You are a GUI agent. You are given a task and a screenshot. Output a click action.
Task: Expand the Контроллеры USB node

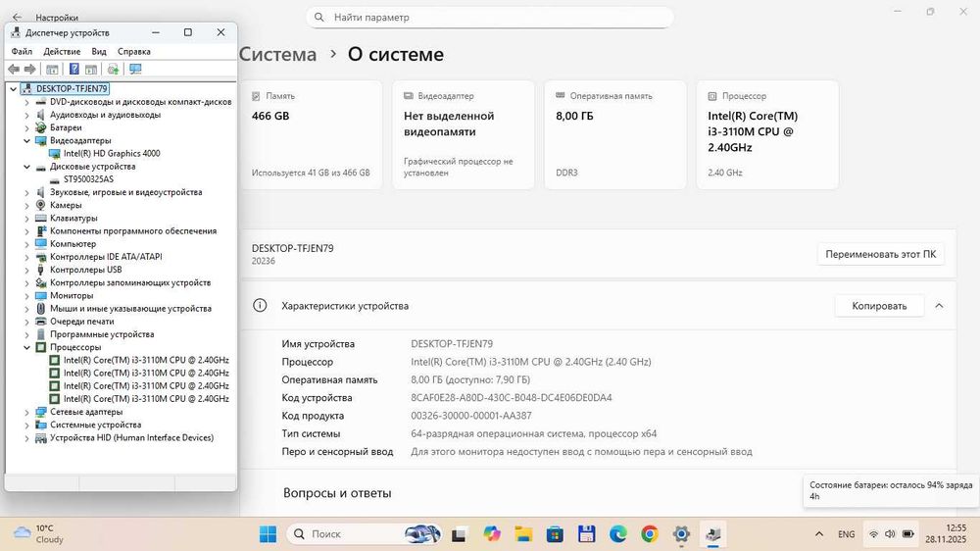point(26,270)
